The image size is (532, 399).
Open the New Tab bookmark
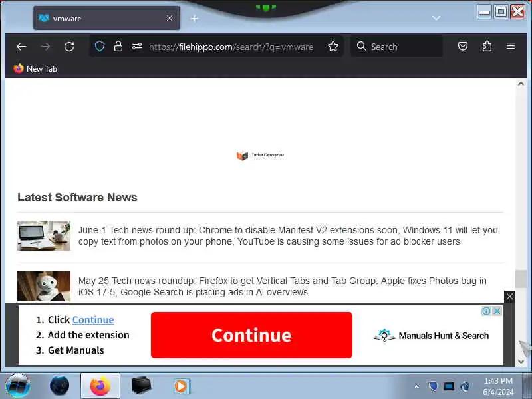click(x=35, y=69)
